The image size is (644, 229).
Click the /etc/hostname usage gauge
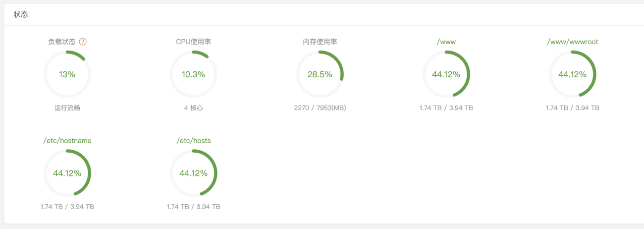pyautogui.click(x=67, y=173)
